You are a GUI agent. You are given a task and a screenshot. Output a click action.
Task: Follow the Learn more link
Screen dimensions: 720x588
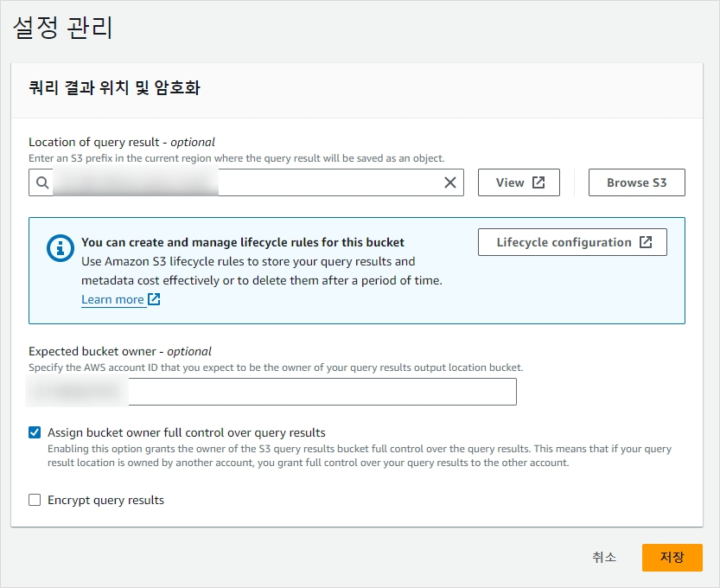(112, 299)
